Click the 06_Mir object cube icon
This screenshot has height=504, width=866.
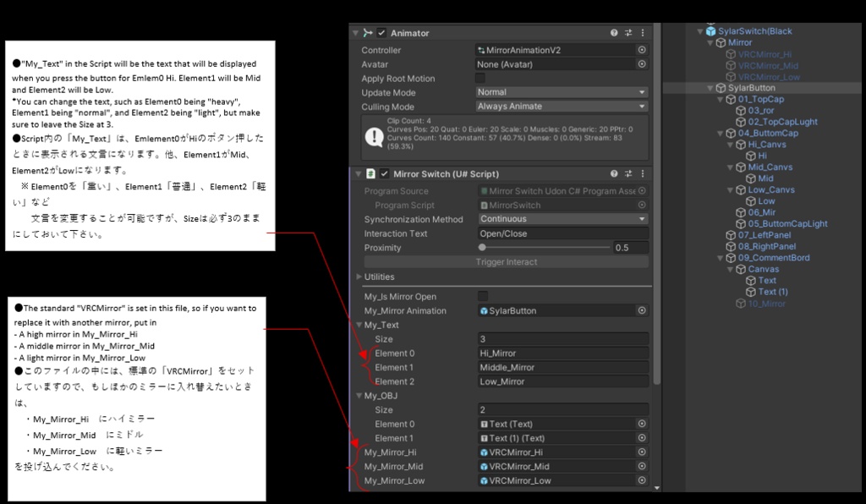[x=741, y=212]
